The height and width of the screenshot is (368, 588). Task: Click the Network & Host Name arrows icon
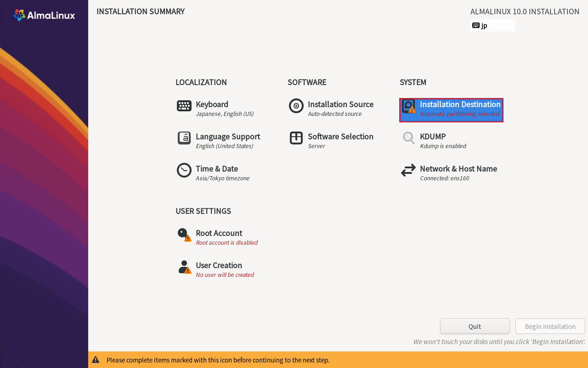pyautogui.click(x=408, y=171)
